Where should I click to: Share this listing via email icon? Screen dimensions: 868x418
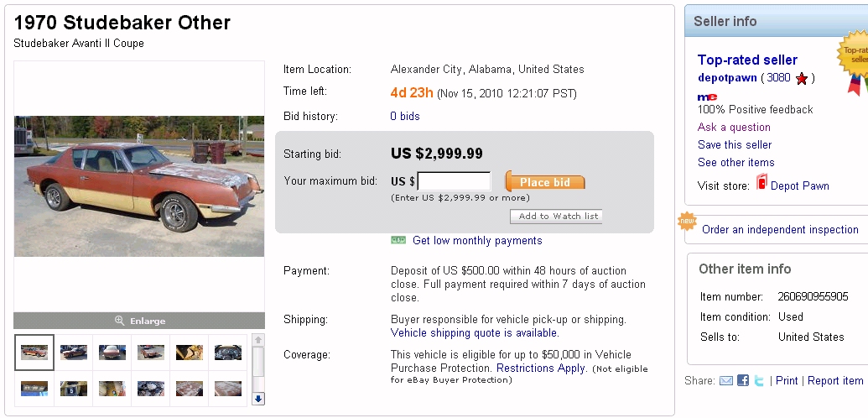726,381
